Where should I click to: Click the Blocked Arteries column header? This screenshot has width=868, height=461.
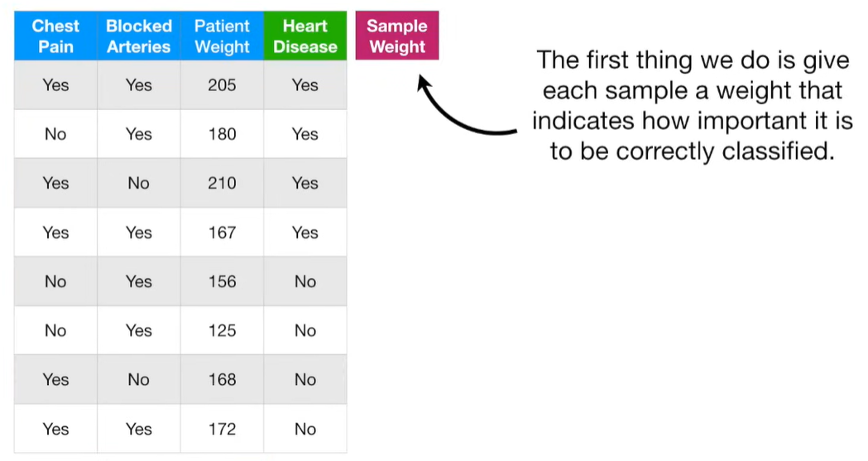(x=139, y=36)
